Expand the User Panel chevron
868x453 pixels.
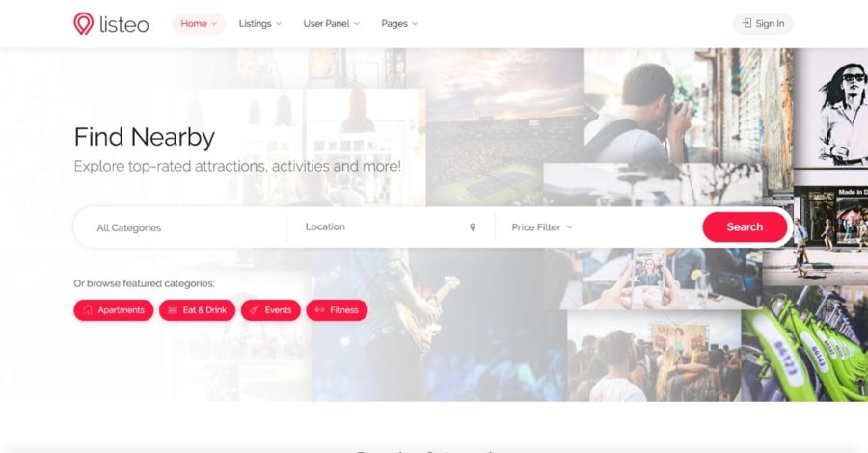(357, 24)
